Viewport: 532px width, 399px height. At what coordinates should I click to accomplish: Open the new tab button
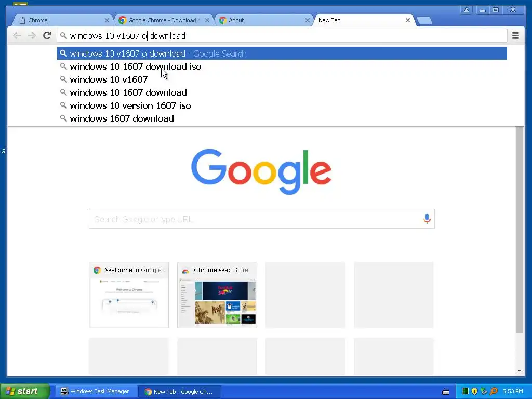click(424, 20)
